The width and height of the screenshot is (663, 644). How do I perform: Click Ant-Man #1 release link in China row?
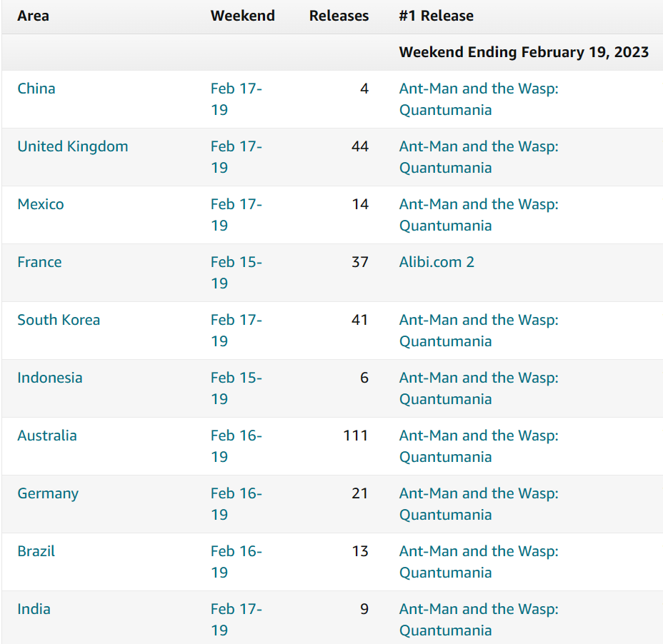pos(479,99)
